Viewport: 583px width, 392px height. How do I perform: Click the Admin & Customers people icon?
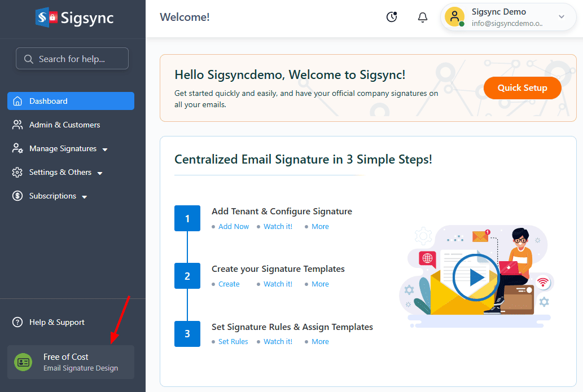tap(17, 125)
